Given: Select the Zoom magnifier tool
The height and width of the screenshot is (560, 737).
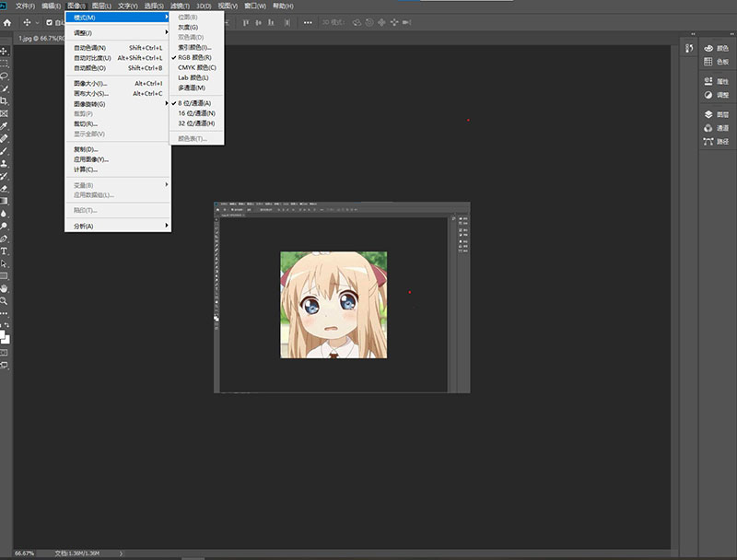Looking at the screenshot, I should 5,300.
